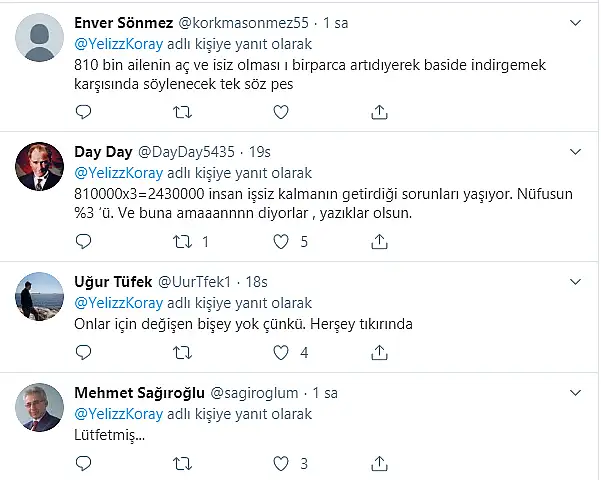This screenshot has width=601, height=480.
Task: Expand the options chevron on Day Day's tweet
Action: pos(575,151)
